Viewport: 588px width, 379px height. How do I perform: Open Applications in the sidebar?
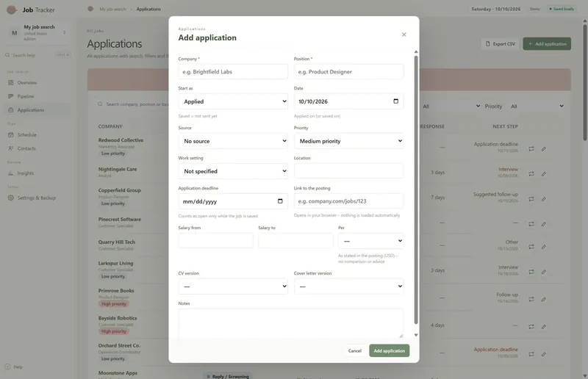click(38, 110)
